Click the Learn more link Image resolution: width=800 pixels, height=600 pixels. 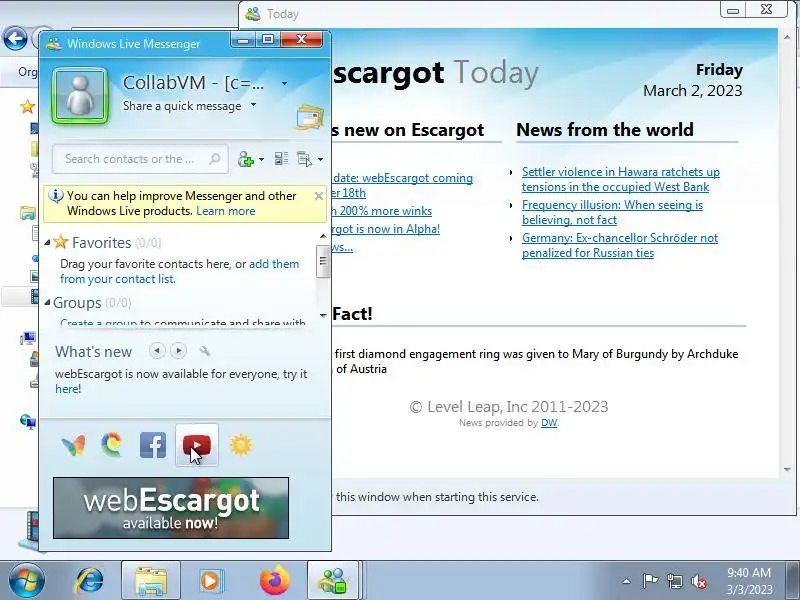226,211
